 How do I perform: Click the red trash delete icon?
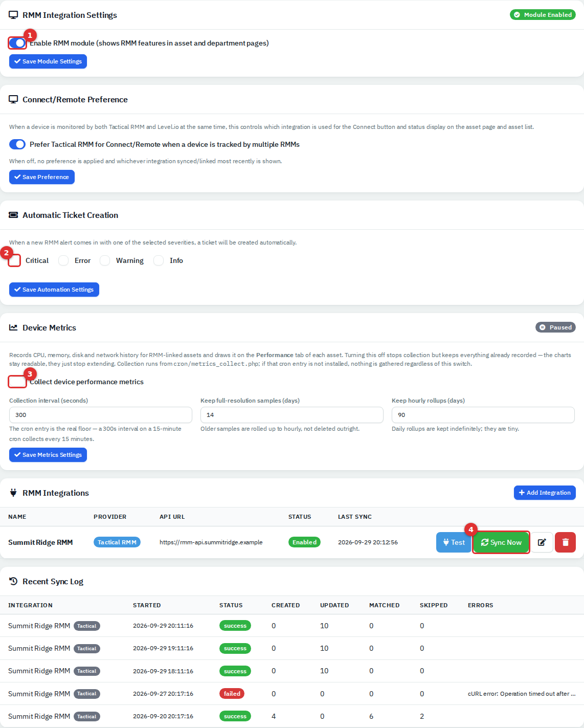point(566,542)
